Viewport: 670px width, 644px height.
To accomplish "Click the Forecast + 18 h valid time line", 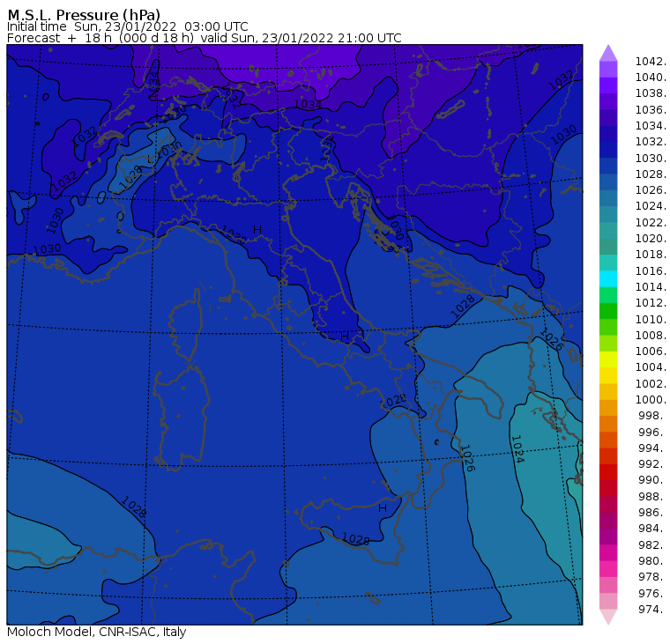I will click(x=205, y=38).
